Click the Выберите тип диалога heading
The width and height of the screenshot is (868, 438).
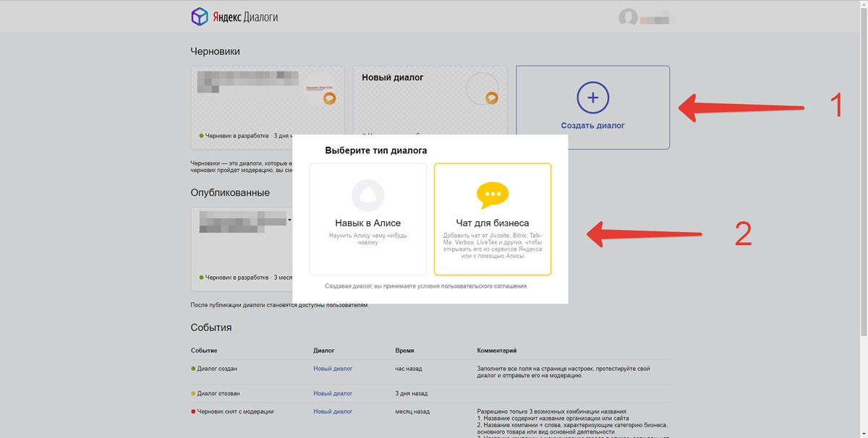(376, 151)
